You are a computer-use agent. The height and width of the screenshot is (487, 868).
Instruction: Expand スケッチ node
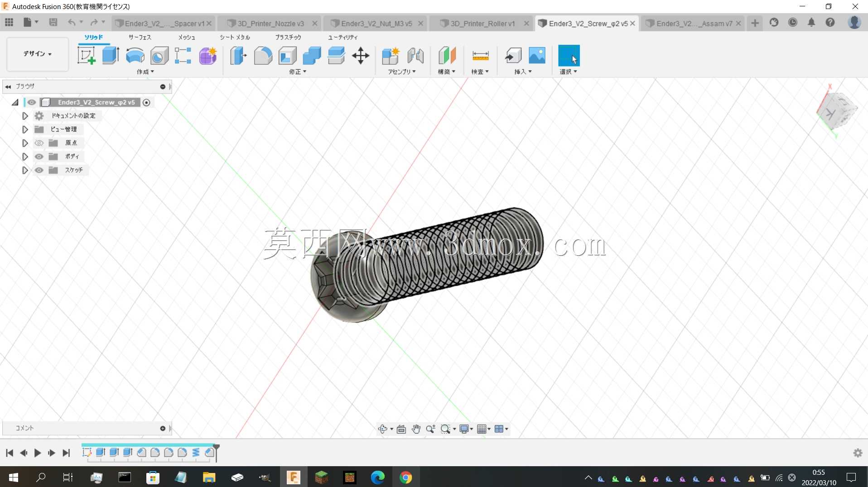coord(25,170)
